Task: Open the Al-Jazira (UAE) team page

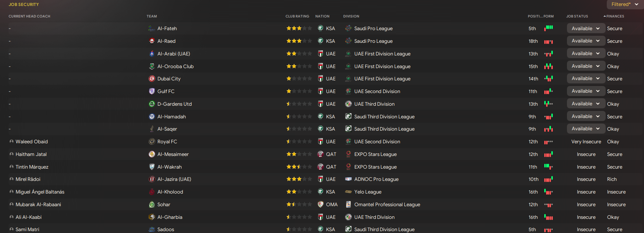Action: (x=174, y=179)
